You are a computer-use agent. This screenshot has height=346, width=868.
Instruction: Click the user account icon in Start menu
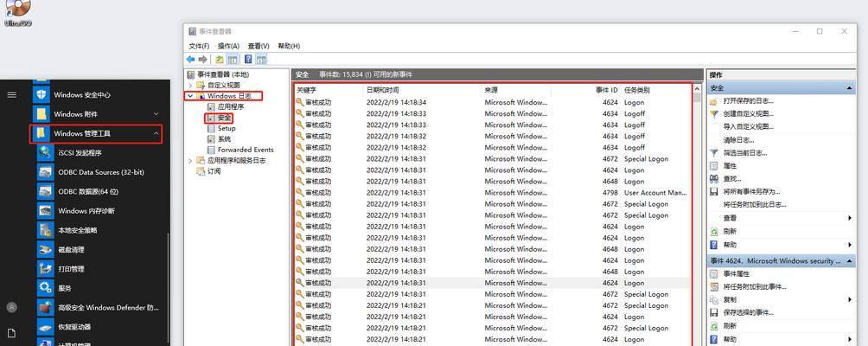(11, 307)
